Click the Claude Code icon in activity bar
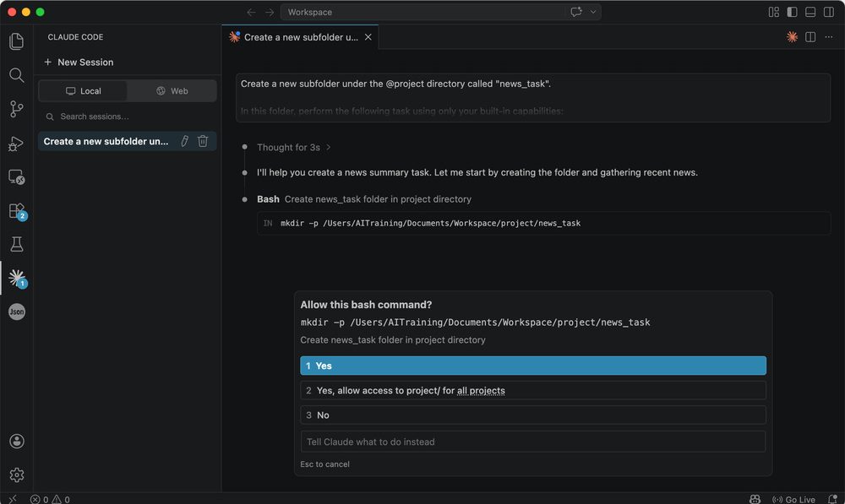845x504 pixels. pos(16,278)
